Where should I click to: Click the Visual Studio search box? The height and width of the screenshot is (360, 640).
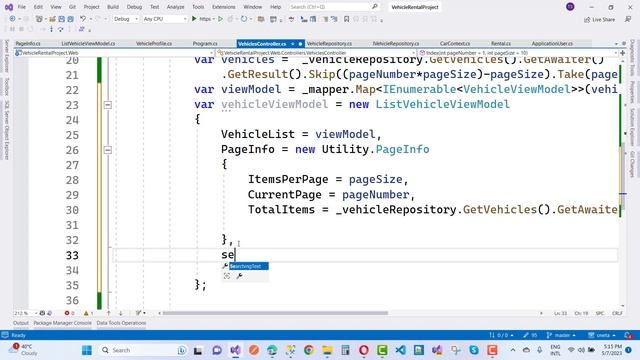[333, 7]
